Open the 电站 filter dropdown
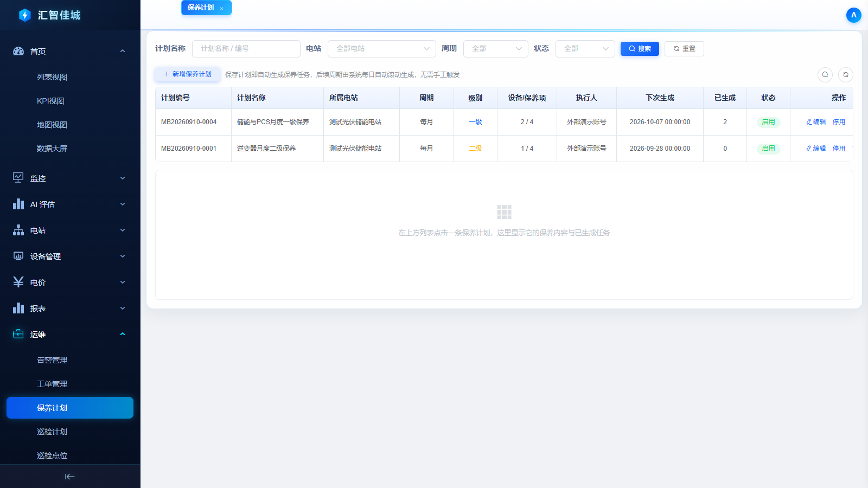 [382, 49]
